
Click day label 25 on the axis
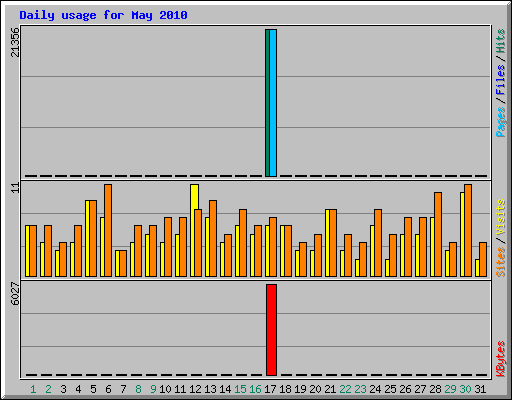pyautogui.click(x=390, y=389)
